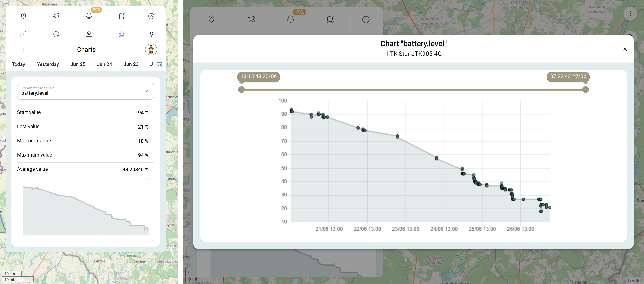
Task: Open the location pin section in left panel
Action: pos(23,16)
